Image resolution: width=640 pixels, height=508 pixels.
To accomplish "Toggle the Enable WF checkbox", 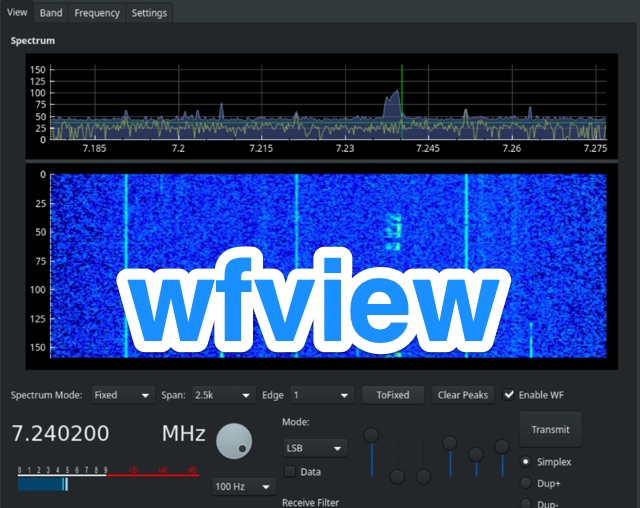I will pyautogui.click(x=509, y=395).
